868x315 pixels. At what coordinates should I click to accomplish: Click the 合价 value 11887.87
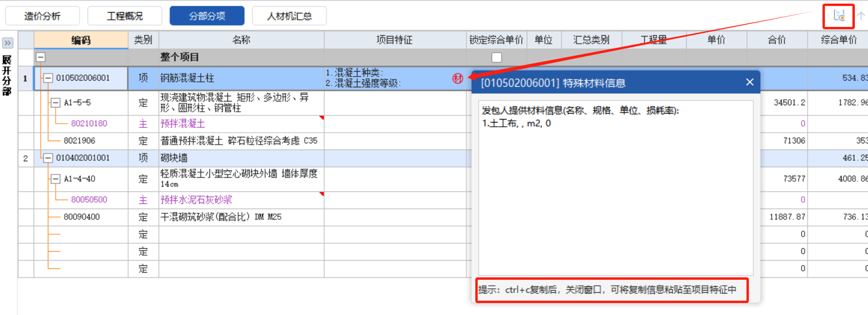pyautogui.click(x=787, y=217)
